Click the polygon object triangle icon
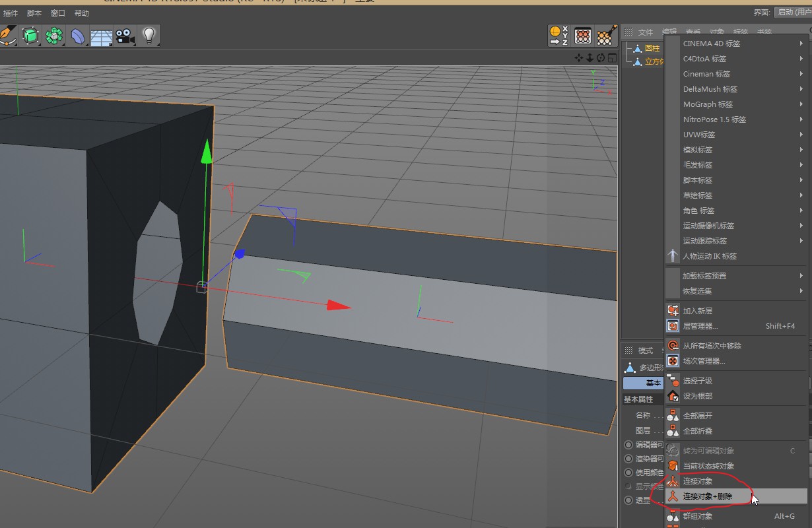The height and width of the screenshot is (528, 812). click(x=630, y=368)
